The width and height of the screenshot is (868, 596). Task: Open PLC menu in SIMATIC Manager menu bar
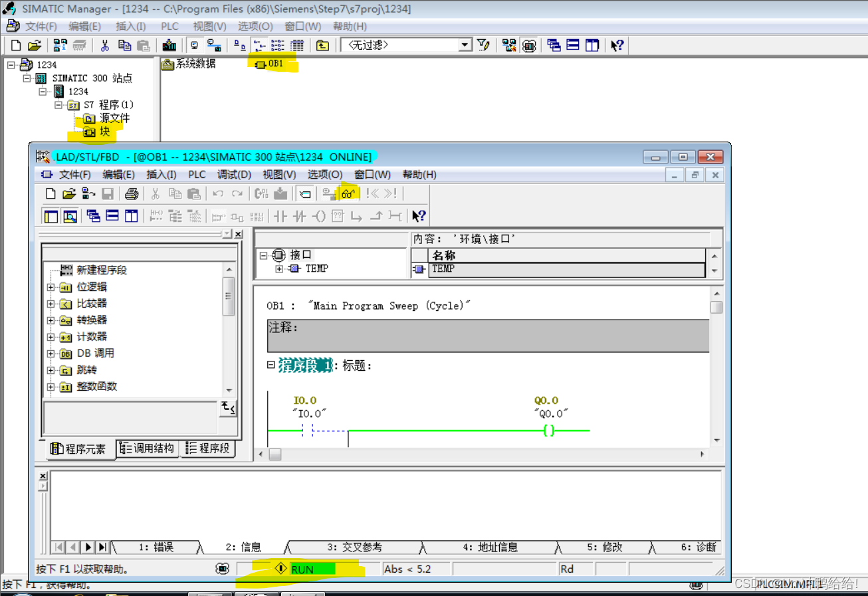coord(170,27)
